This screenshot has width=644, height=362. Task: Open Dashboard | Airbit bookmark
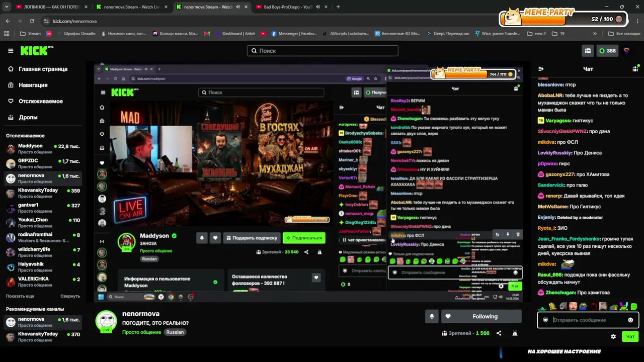[234, 34]
